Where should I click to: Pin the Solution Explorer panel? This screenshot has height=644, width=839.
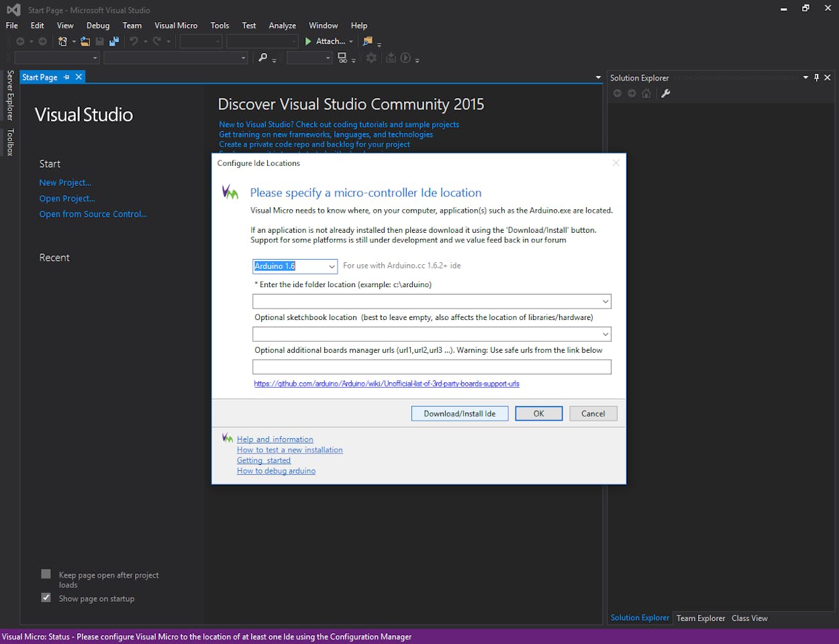(x=816, y=78)
